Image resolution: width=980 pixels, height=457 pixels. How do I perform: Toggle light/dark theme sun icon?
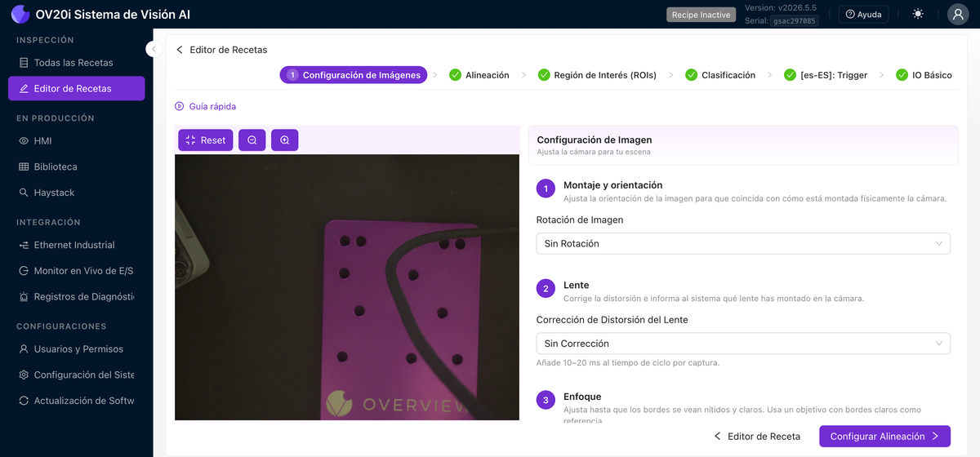[x=919, y=14]
